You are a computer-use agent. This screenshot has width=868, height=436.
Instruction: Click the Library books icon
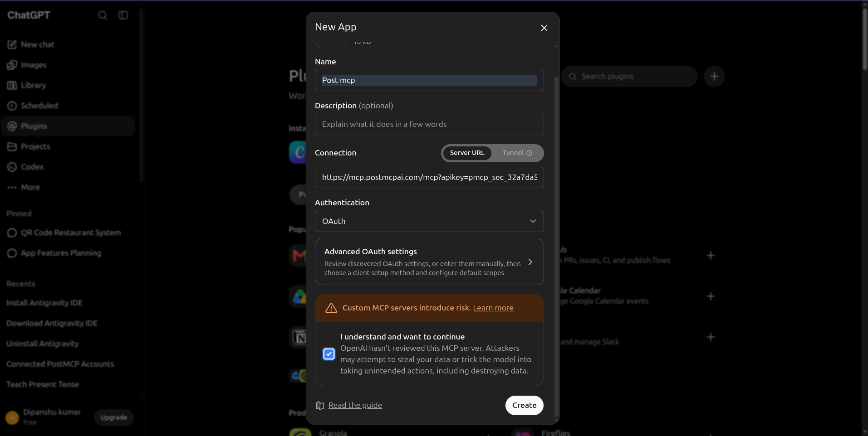tap(12, 85)
